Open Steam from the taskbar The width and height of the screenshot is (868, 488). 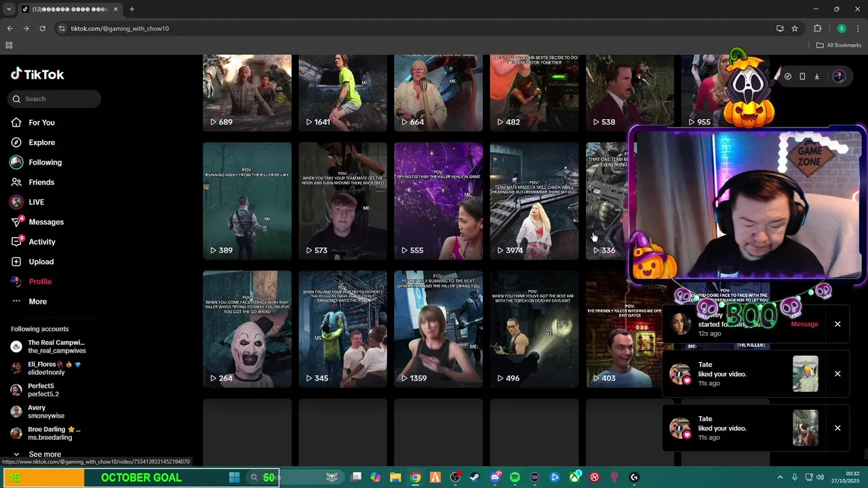(475, 477)
